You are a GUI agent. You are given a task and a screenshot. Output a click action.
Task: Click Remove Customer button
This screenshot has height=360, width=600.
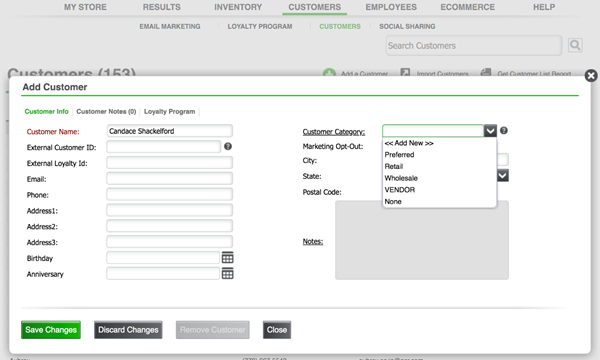(213, 330)
